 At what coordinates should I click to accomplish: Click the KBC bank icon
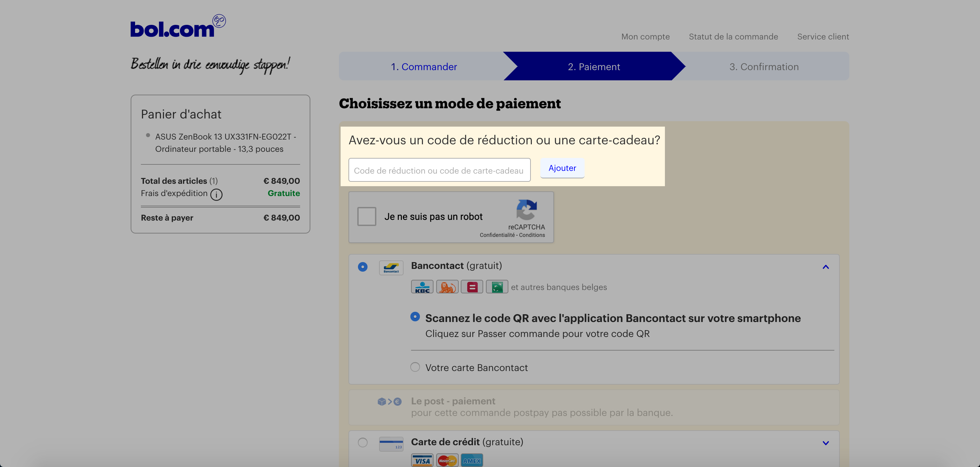422,287
